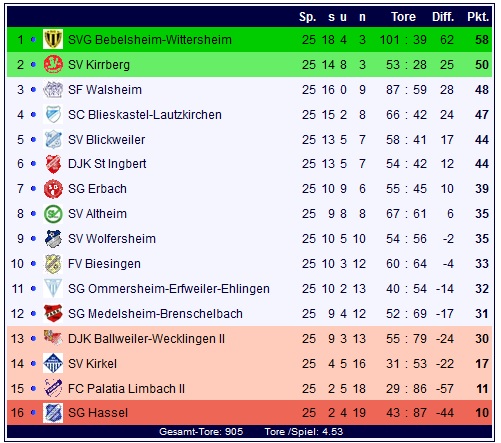Click the blue dot beside rank 13

click(x=33, y=339)
